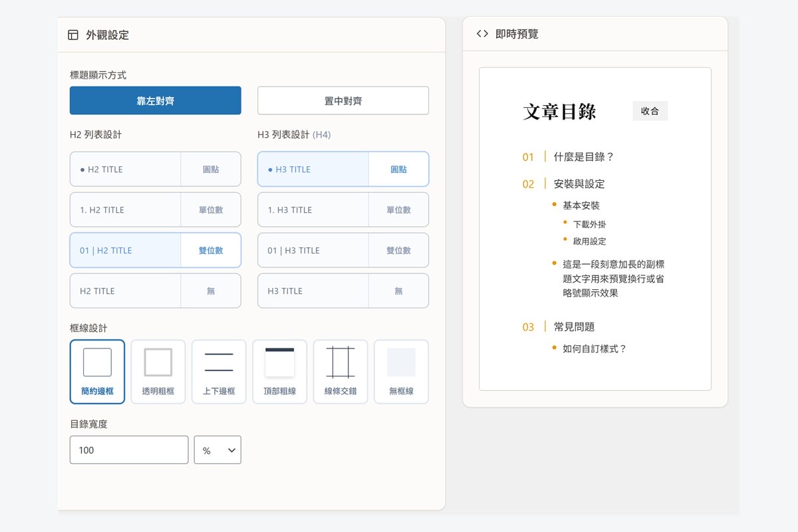Screen dimensions: 798x532
Task: Select the 頂部粗線 border style icon
Action: tap(279, 372)
